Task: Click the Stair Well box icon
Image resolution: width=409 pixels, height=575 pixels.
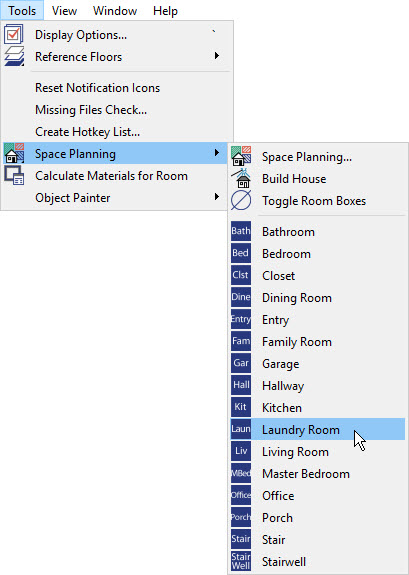Action: pos(241,561)
